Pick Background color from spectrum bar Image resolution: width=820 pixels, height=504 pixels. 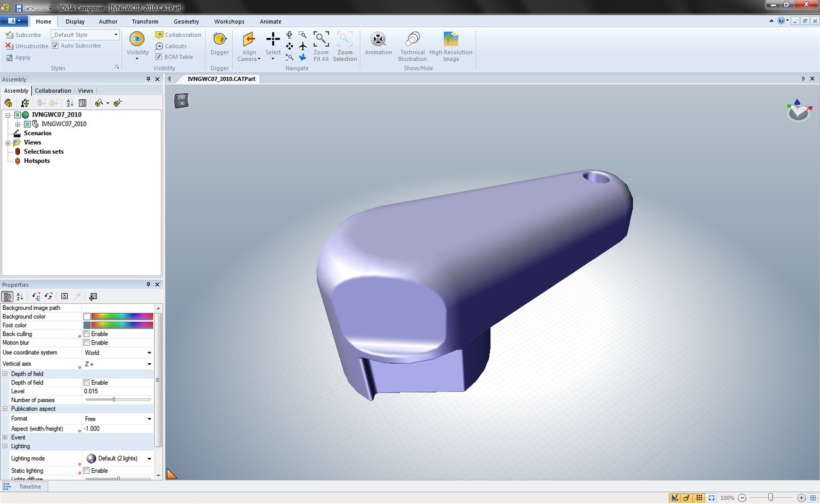pyautogui.click(x=122, y=316)
